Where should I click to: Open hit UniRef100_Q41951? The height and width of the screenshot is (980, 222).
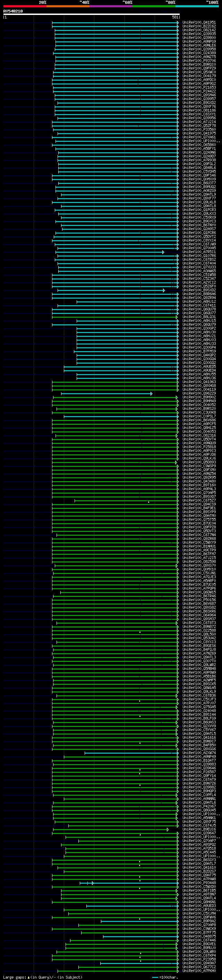[x=199, y=23]
